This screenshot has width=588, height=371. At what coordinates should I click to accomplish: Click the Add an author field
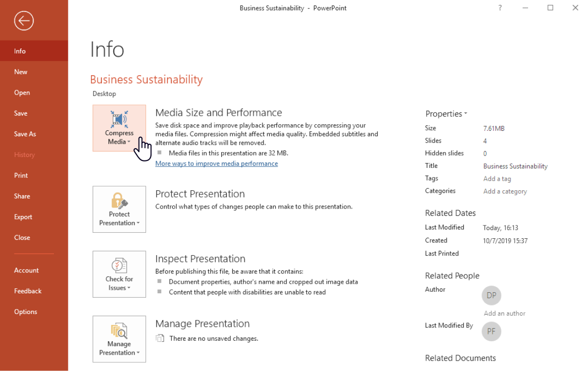pos(504,313)
